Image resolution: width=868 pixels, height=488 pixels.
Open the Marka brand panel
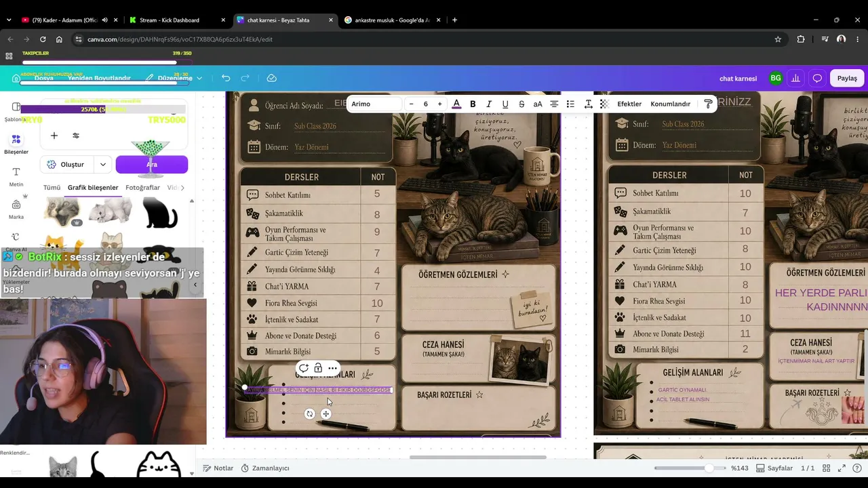tap(16, 209)
